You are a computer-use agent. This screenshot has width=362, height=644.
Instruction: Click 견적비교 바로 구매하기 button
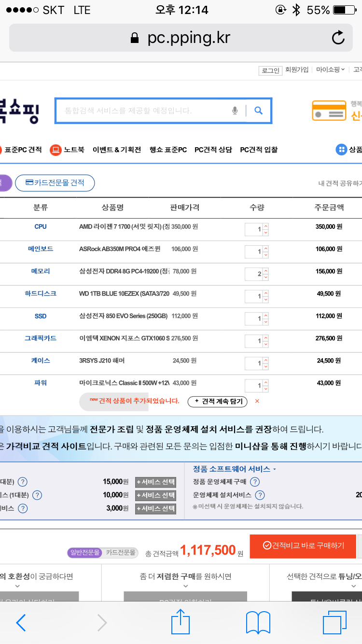[x=303, y=546]
